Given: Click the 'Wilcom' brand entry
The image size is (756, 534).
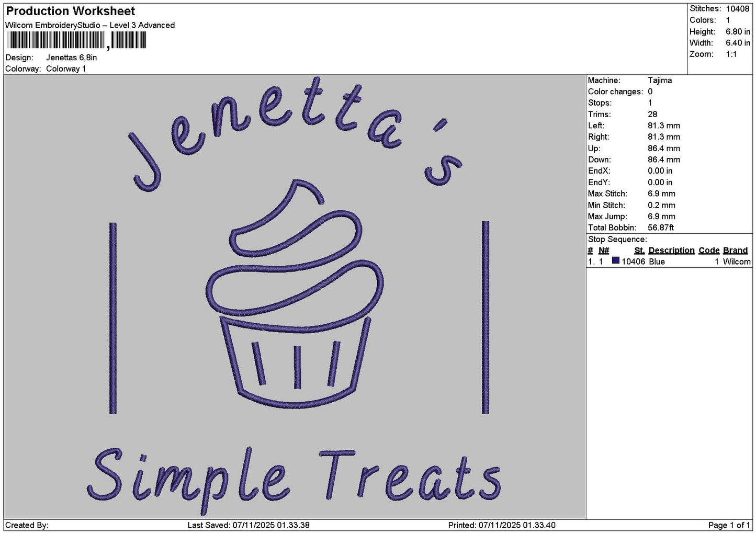Looking at the screenshot, I should 737,262.
